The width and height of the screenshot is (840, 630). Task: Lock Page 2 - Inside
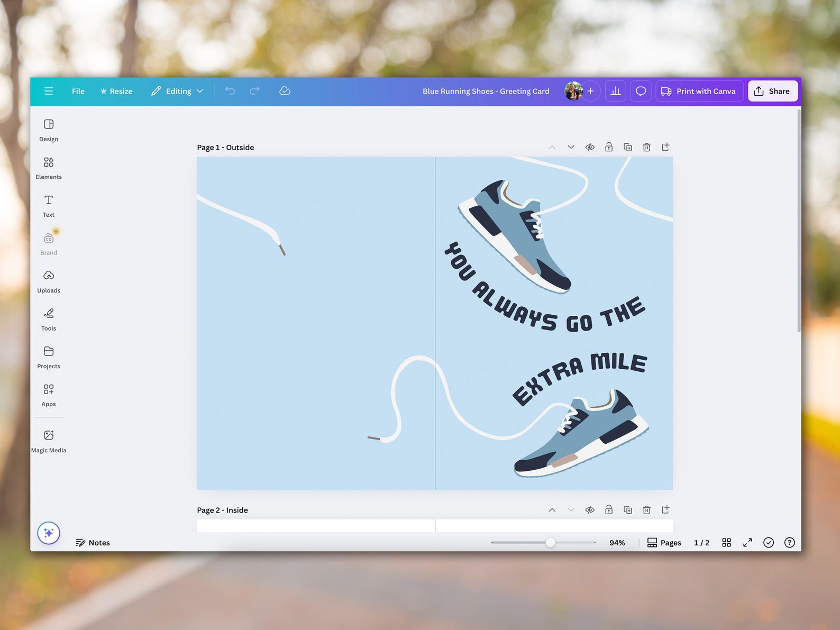tap(609, 510)
